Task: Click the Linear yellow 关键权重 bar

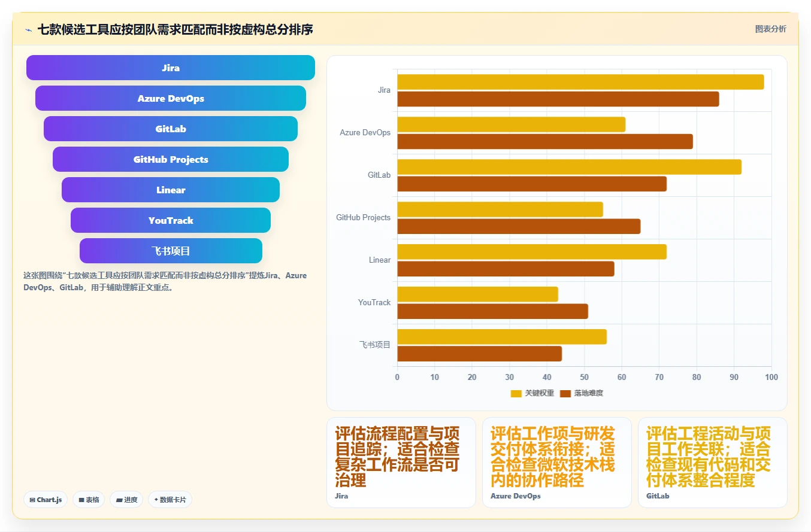Action: (x=532, y=252)
